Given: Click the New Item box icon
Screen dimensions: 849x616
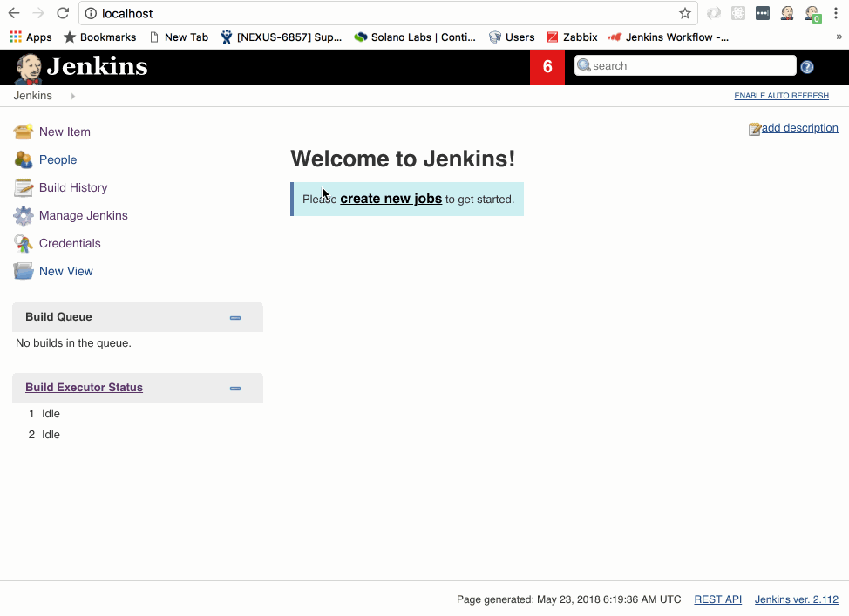Looking at the screenshot, I should coord(24,132).
